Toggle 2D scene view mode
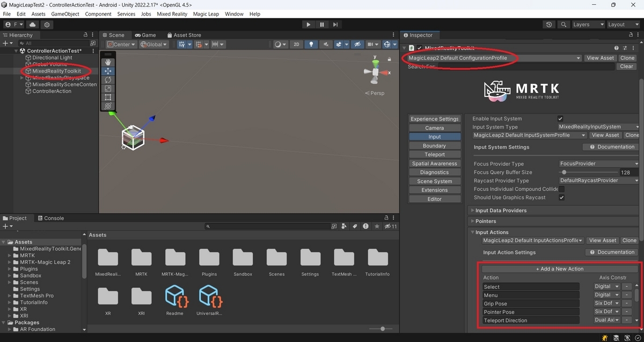The height and width of the screenshot is (342, 644). (x=296, y=44)
